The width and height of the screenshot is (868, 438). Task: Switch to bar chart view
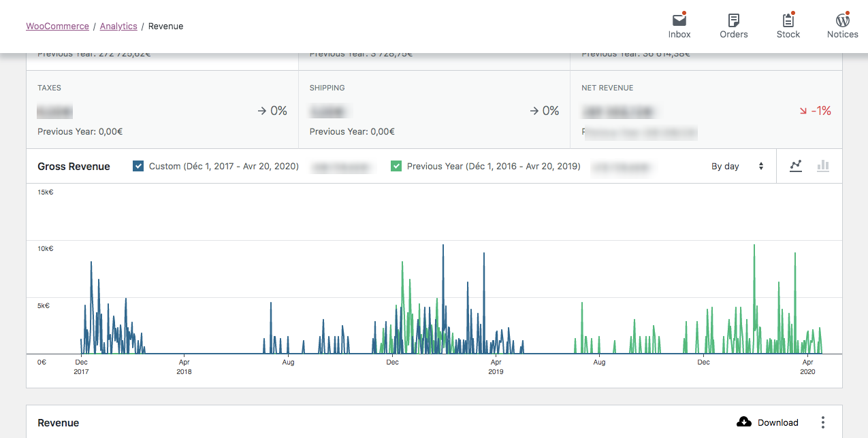pos(823,166)
